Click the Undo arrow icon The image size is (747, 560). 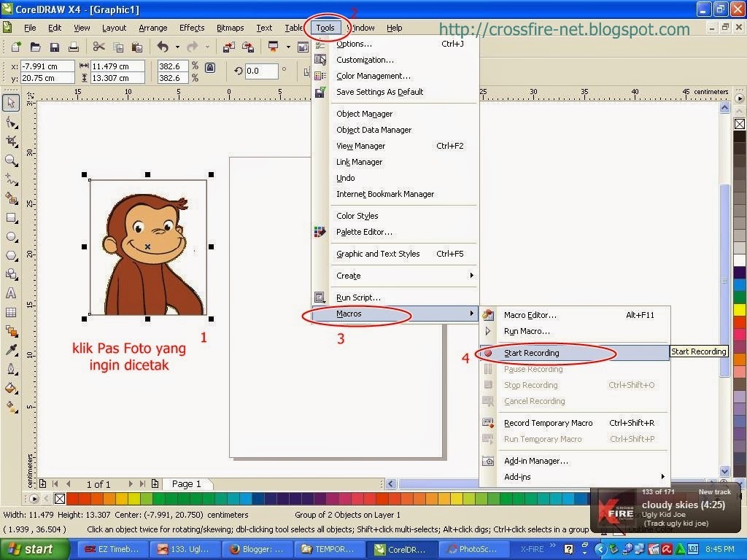click(163, 47)
